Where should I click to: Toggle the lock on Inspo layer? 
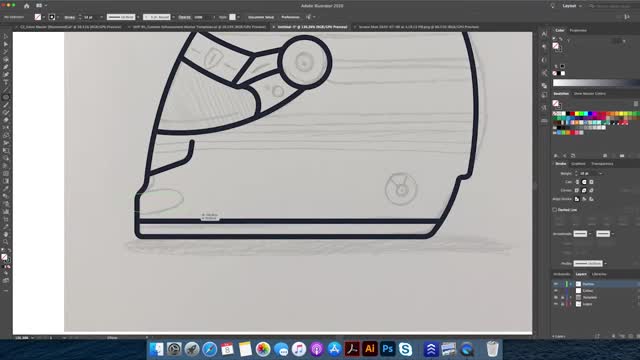[x=562, y=304]
